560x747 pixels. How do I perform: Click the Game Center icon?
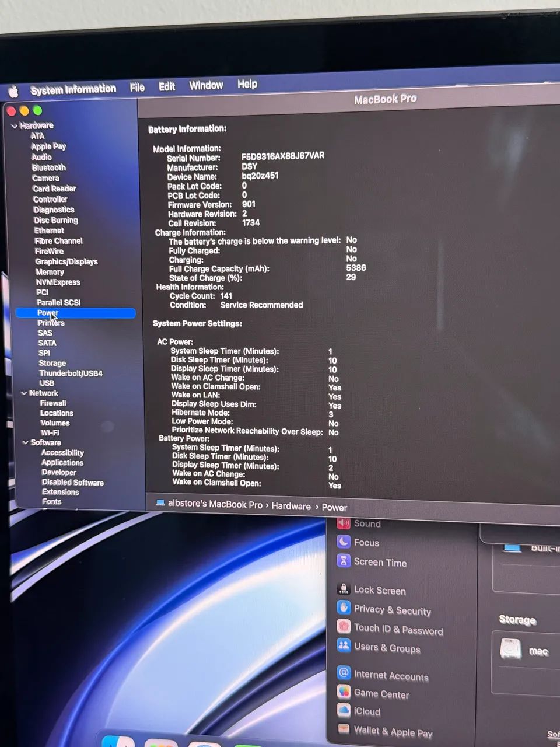point(344,692)
